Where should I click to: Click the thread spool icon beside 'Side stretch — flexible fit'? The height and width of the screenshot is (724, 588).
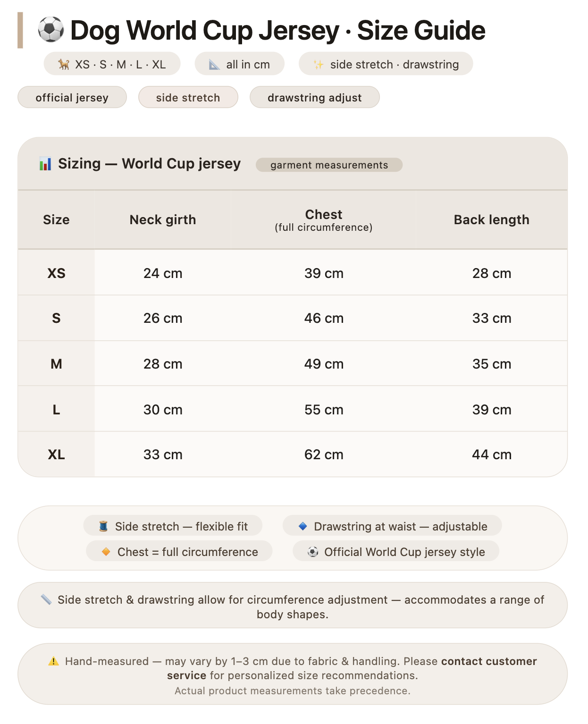pyautogui.click(x=103, y=526)
